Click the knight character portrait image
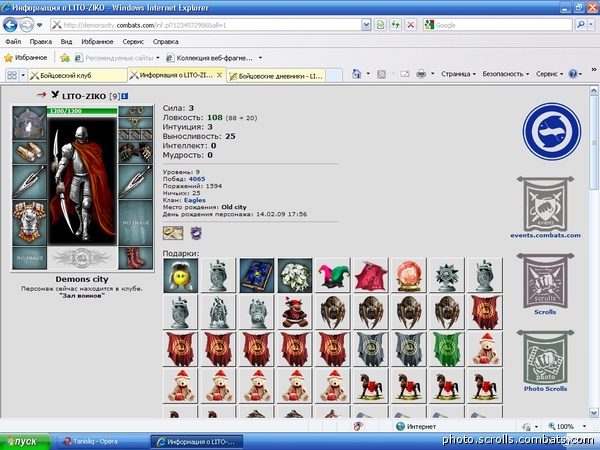This screenshot has width=600, height=450. pos(82,181)
